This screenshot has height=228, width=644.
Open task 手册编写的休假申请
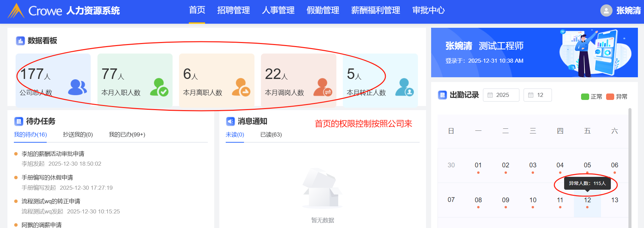click(47, 178)
